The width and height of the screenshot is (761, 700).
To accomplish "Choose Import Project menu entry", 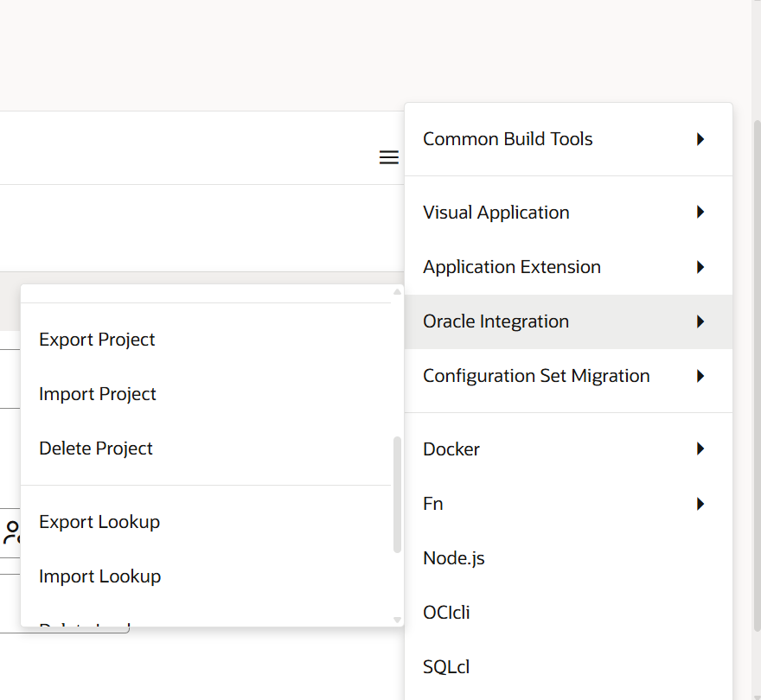I will (98, 394).
